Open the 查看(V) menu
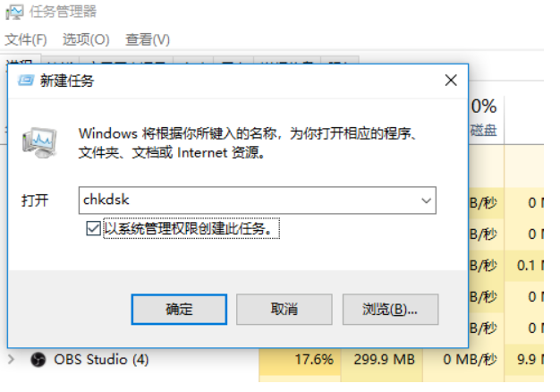Viewport: 560px width, 392px height. pos(147,39)
